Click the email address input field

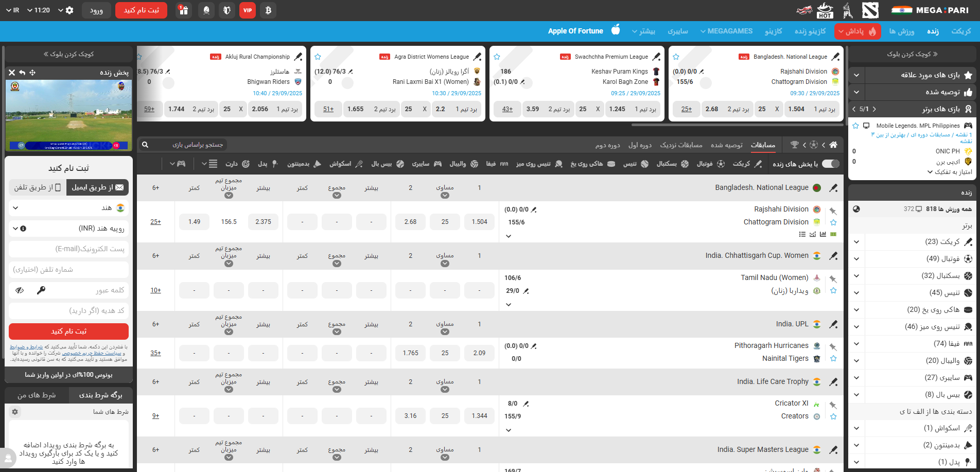tap(68, 249)
